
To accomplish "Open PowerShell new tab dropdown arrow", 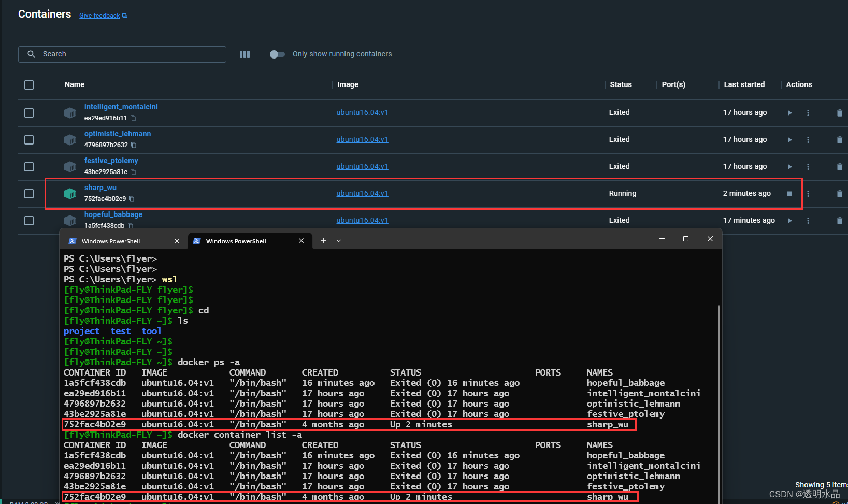I will point(339,241).
